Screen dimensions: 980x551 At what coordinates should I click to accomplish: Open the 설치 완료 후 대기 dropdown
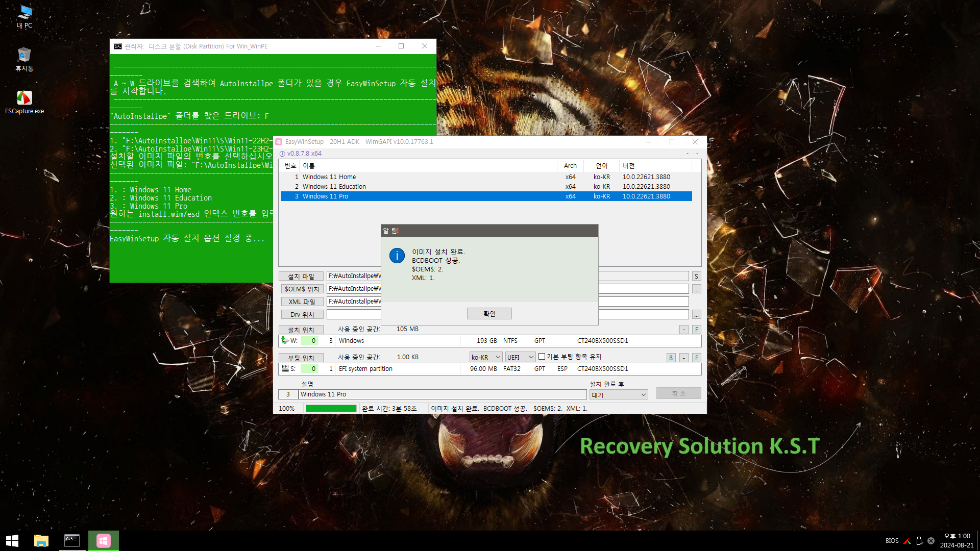tap(619, 395)
